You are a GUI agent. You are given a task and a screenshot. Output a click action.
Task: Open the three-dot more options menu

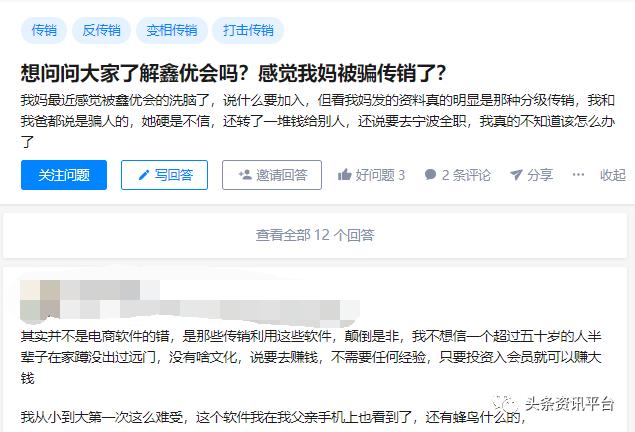pyautogui.click(x=578, y=175)
